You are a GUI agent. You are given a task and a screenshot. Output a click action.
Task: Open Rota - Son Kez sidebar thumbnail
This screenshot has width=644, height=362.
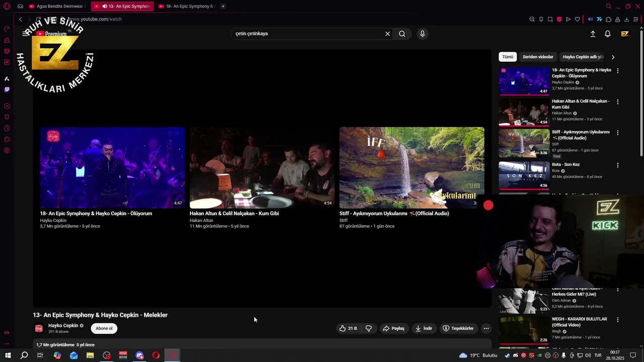524,175
